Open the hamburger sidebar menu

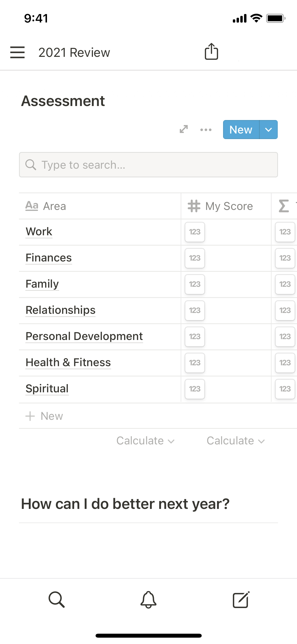click(17, 52)
